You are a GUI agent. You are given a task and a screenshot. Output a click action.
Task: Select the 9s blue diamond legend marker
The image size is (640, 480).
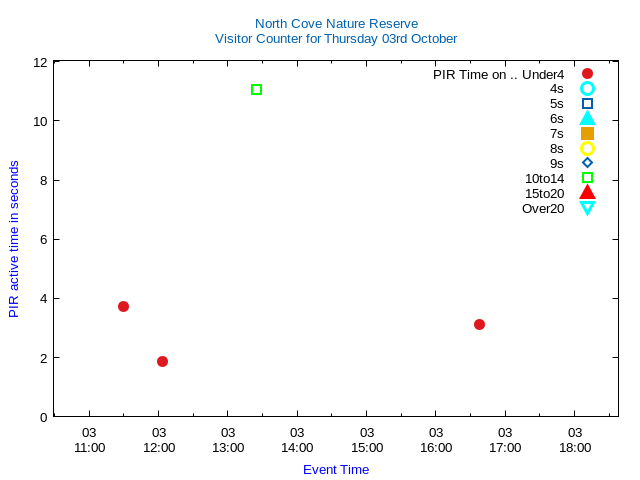587,163
